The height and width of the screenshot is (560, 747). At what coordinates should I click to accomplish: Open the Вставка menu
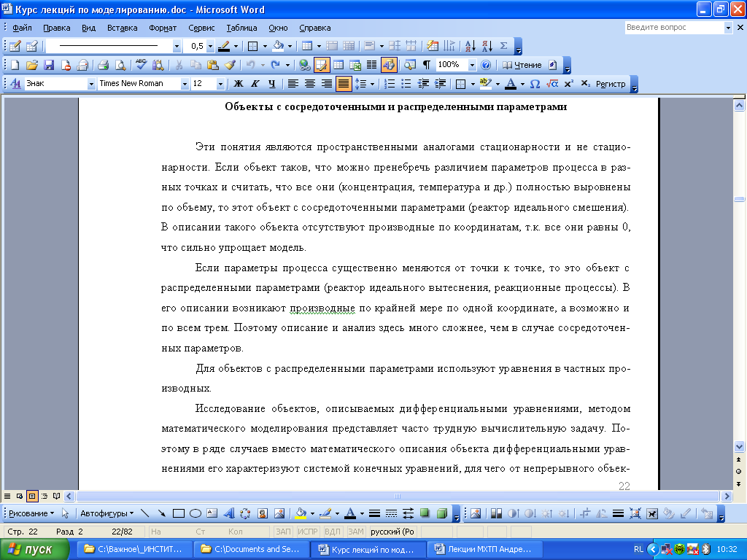(x=122, y=28)
